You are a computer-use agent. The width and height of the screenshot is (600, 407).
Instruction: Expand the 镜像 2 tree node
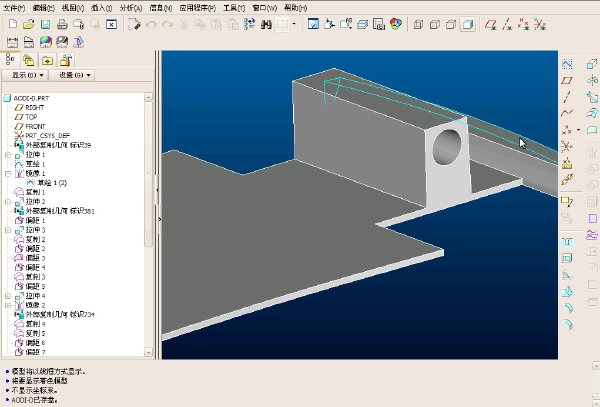click(x=8, y=305)
